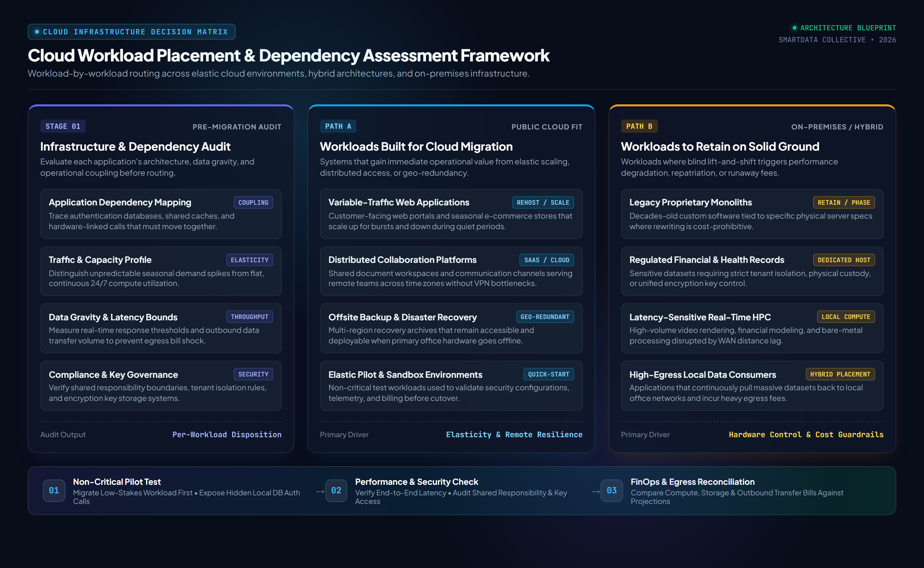The image size is (924, 568).
Task: Click the FinOps & Egress Reconciliation step title
Action: [x=692, y=482]
